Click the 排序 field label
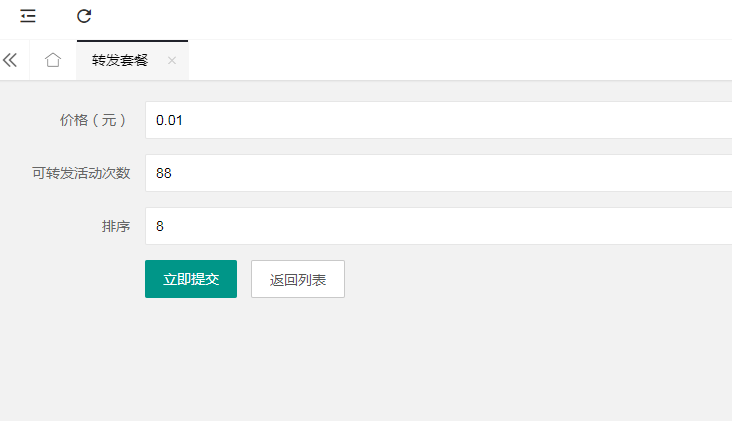The image size is (732, 421). (x=116, y=226)
